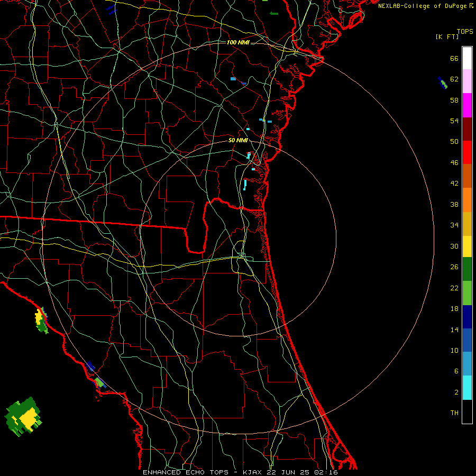
Task: Click legend value 66
Action: 454,58
